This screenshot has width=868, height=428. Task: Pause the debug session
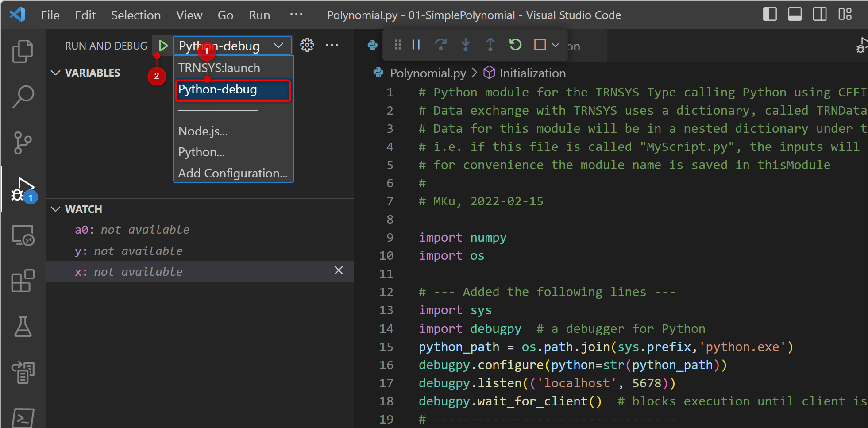coord(416,45)
